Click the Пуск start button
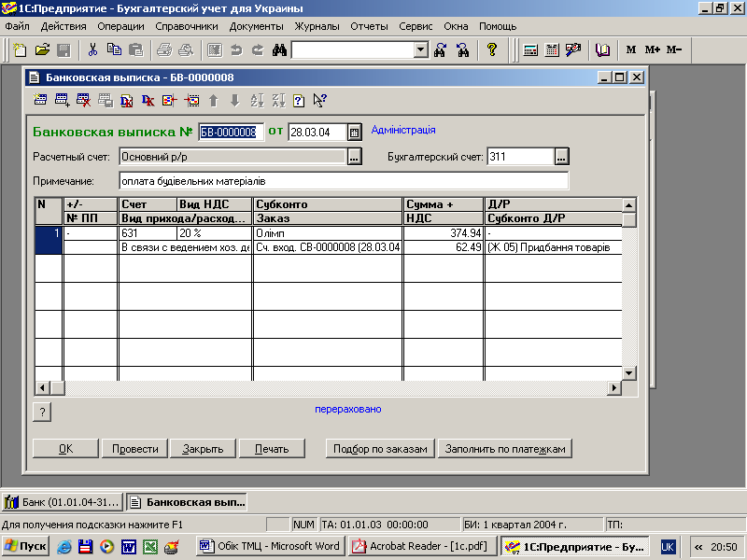 pyautogui.click(x=25, y=546)
